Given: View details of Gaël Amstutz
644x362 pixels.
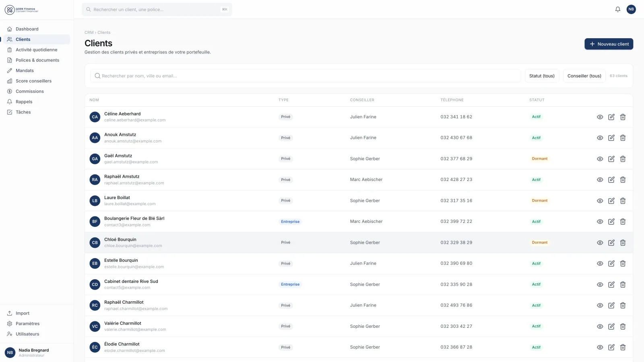Looking at the screenshot, I should (600, 159).
